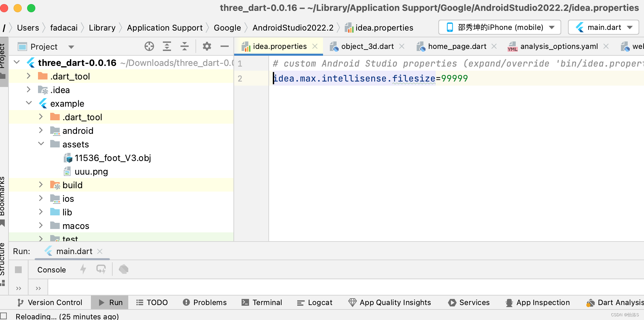Collapse the three_dart-0.0.16 root node
Screen dimensions: 644x320
[17, 63]
